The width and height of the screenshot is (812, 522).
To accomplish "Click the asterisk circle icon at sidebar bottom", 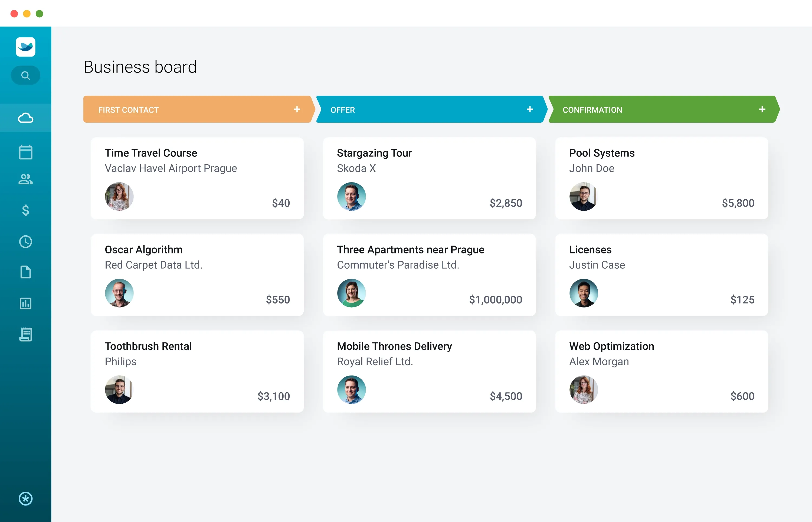I will coord(25,499).
